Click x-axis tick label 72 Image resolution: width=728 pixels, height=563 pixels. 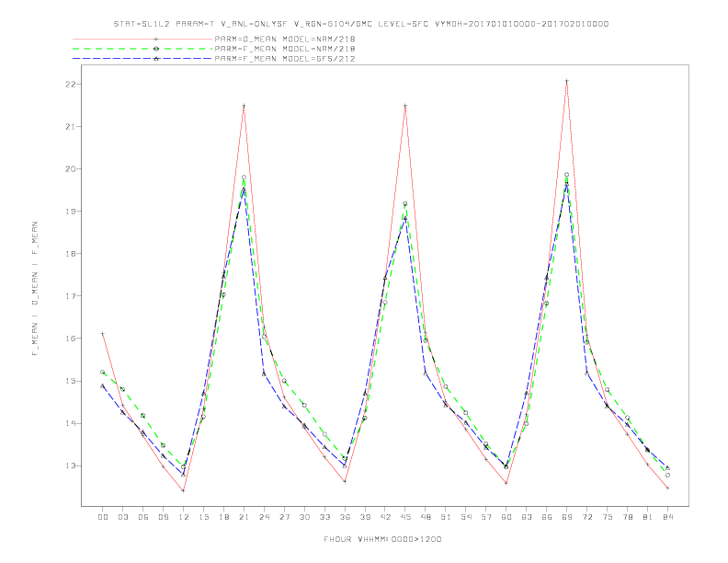587,517
